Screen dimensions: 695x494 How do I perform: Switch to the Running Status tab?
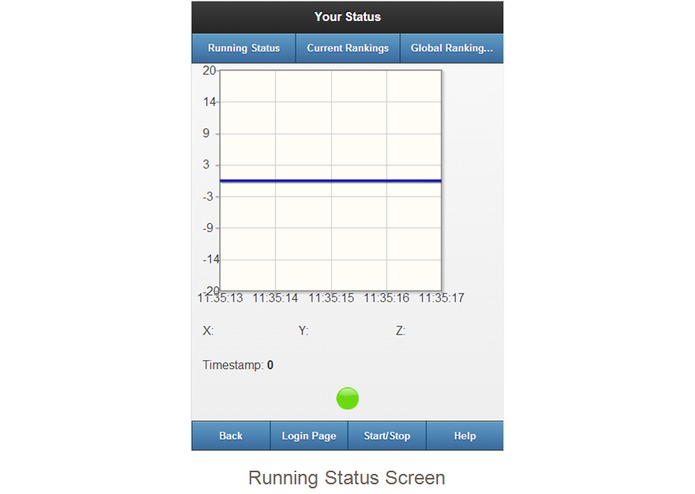(x=244, y=48)
